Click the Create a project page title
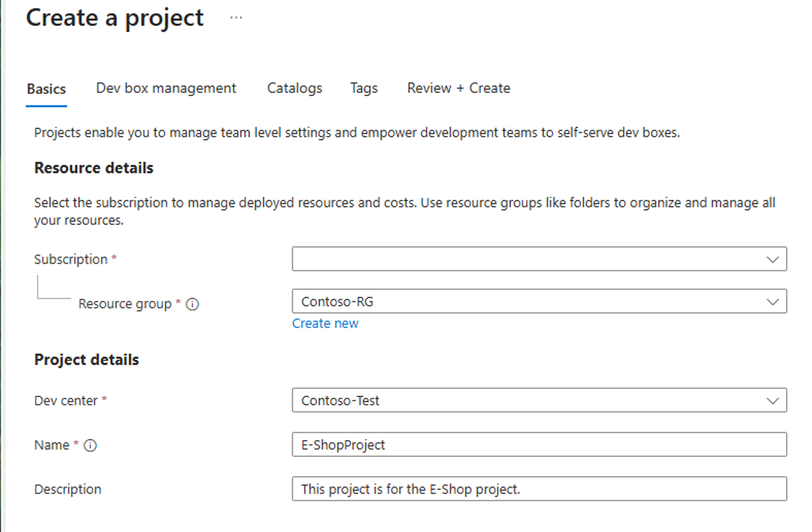Viewport: 812px width, 532px height. (x=115, y=18)
